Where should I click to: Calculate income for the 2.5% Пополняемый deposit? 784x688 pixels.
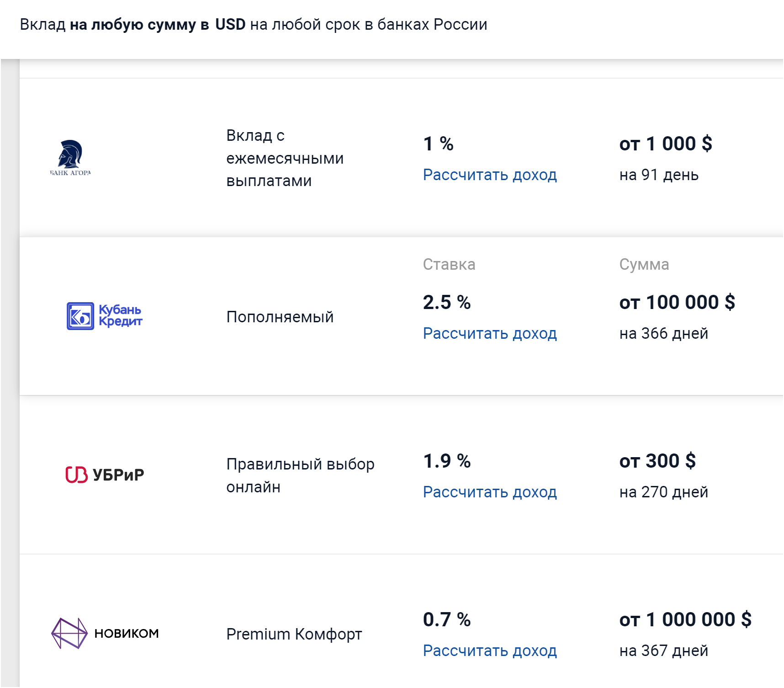click(x=490, y=334)
